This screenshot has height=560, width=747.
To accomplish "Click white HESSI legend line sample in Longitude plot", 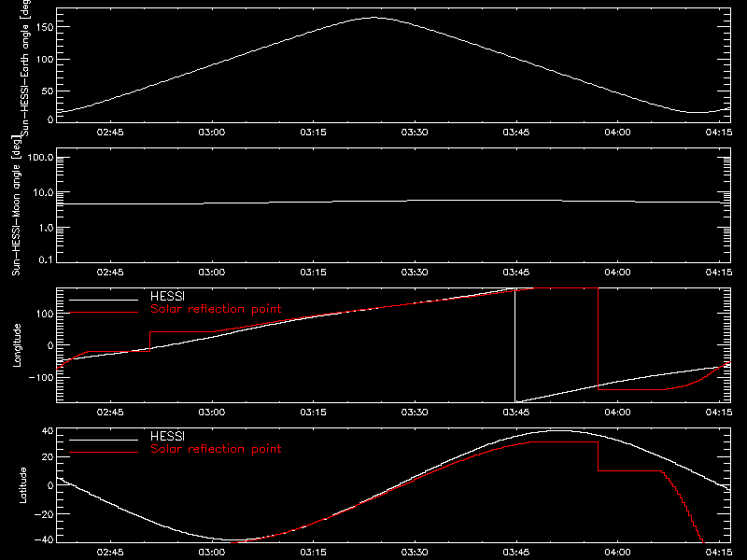I will 104,300.
